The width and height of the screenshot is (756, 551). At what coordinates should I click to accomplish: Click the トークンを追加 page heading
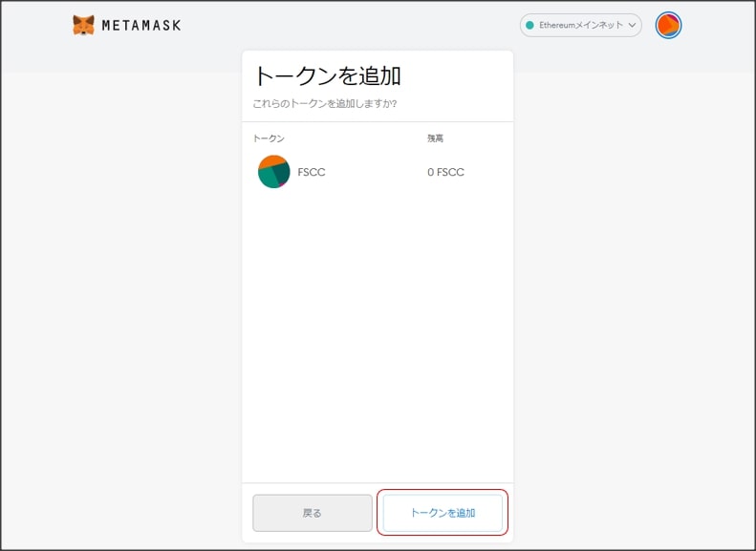coord(326,76)
